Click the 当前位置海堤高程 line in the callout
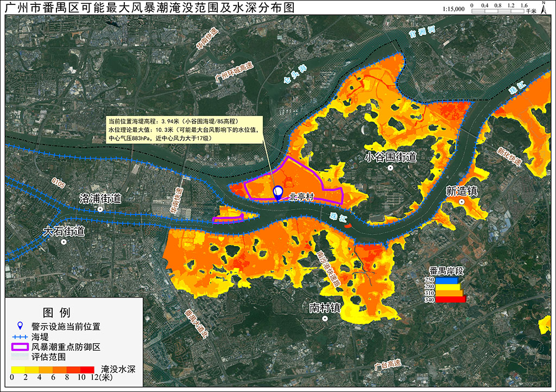This screenshot has width=556, height=392. click(174, 121)
